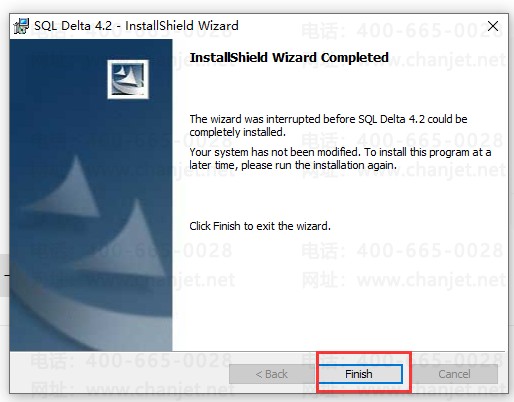The height and width of the screenshot is (402, 514).
Task: Click the gray button bar left of Back
Action: [x=119, y=373]
